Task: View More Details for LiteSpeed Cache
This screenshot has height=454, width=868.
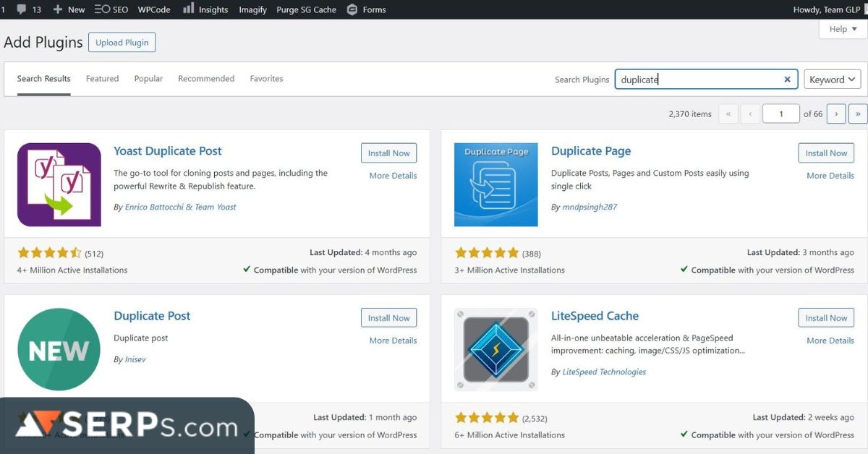Action: 830,340
